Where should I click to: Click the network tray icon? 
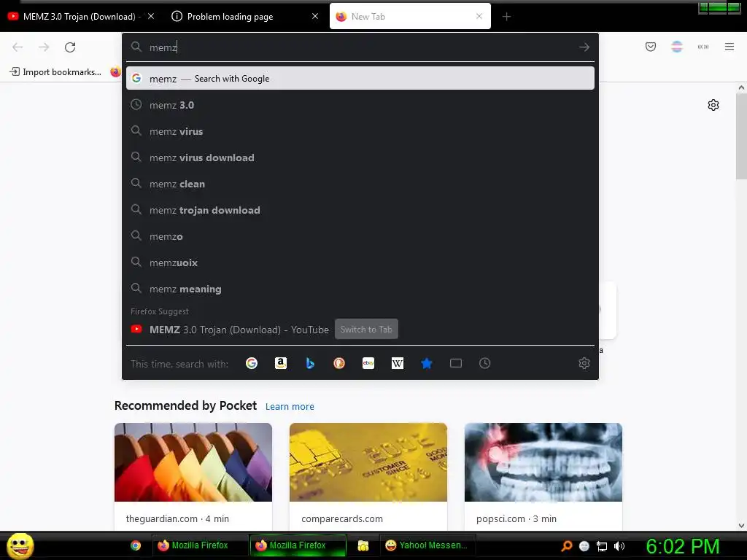[602, 546]
